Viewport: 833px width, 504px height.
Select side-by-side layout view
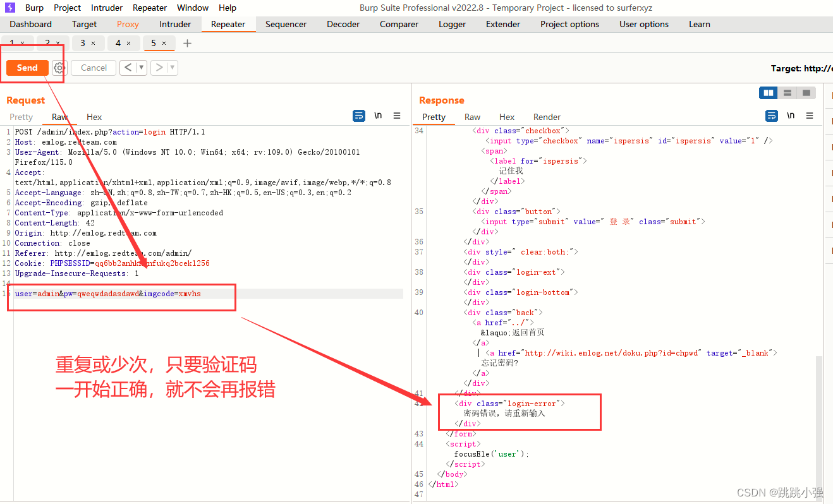coord(769,93)
